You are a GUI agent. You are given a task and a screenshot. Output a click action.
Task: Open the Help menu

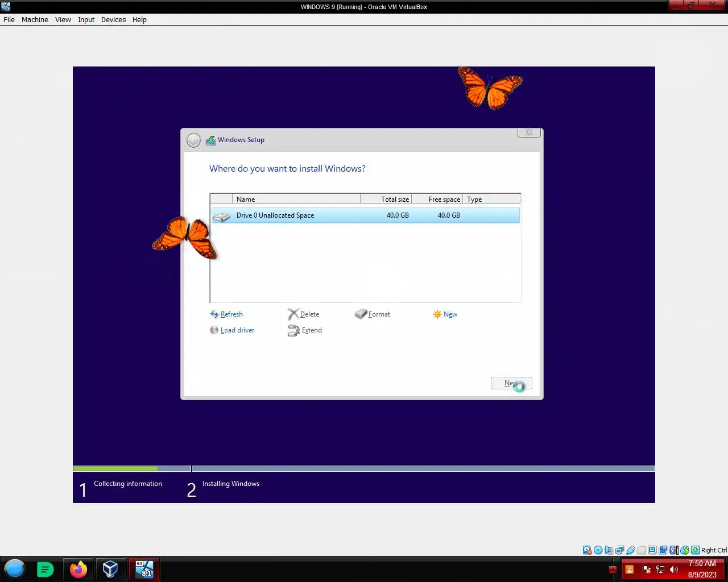tap(139, 19)
